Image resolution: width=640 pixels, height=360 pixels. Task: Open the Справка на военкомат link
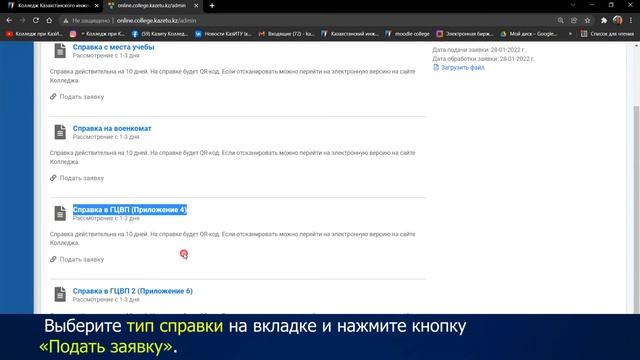[x=112, y=128]
